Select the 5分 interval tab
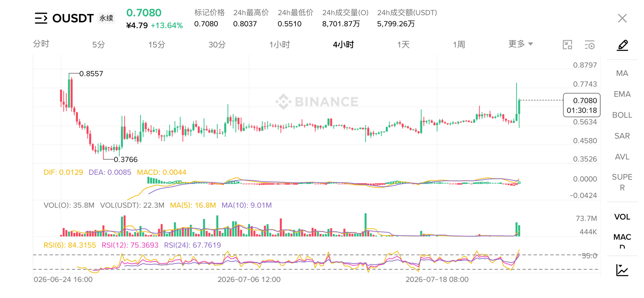This screenshot has width=644, height=298. pyautogui.click(x=98, y=45)
